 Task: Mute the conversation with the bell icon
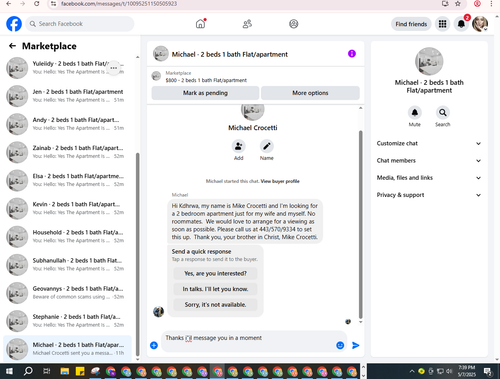point(415,113)
